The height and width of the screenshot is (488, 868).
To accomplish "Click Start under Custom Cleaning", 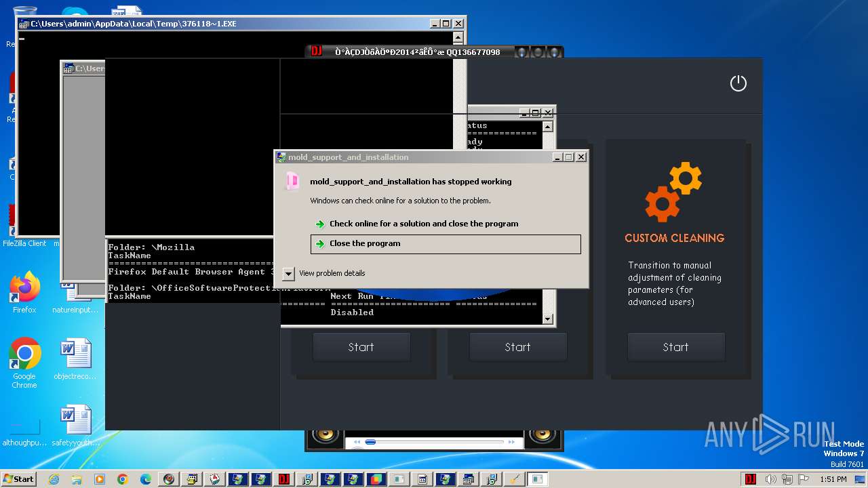I will click(676, 347).
